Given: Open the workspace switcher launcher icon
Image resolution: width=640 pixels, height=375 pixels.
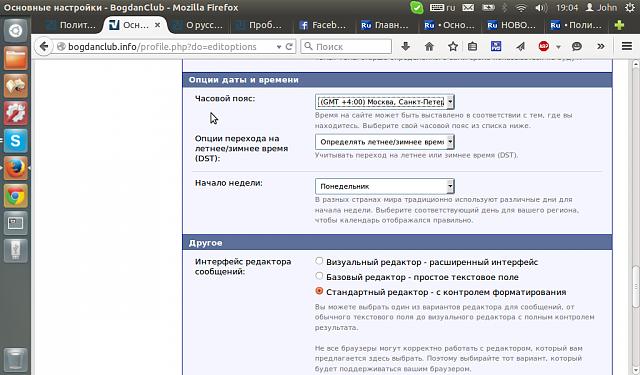Looking at the screenshot, I should (16, 223).
